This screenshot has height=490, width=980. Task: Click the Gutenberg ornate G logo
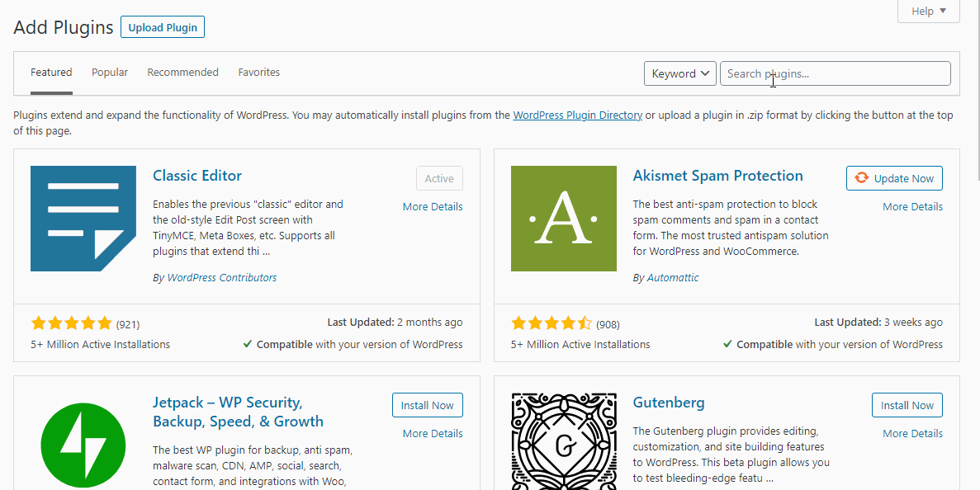(x=564, y=442)
